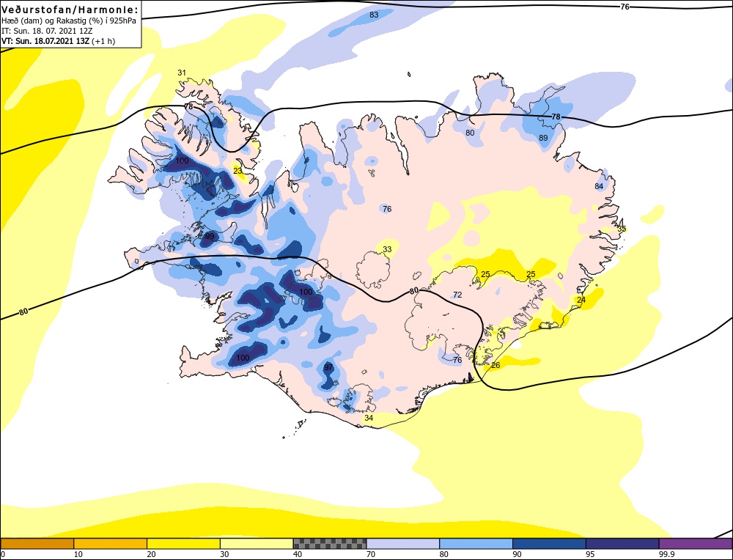Click the 35 value at the eastern coastline

click(622, 229)
